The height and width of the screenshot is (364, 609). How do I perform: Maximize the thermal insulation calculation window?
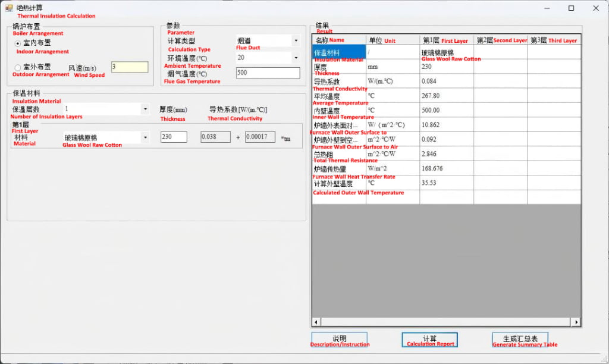571,8
